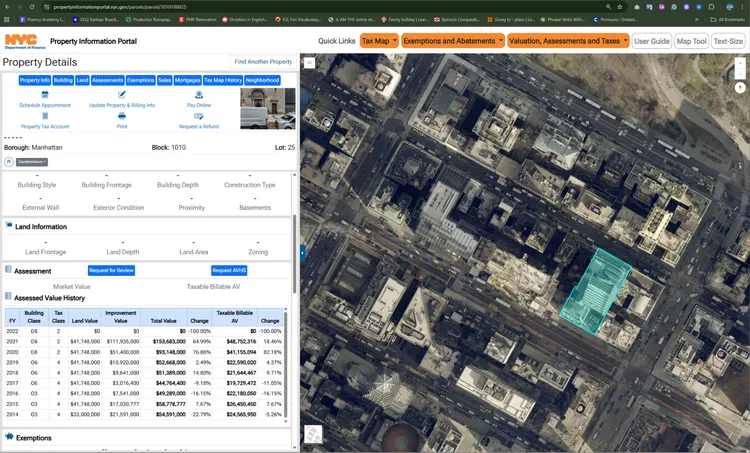750x453 pixels.
Task: Select the Neighborhood tab
Action: click(262, 80)
